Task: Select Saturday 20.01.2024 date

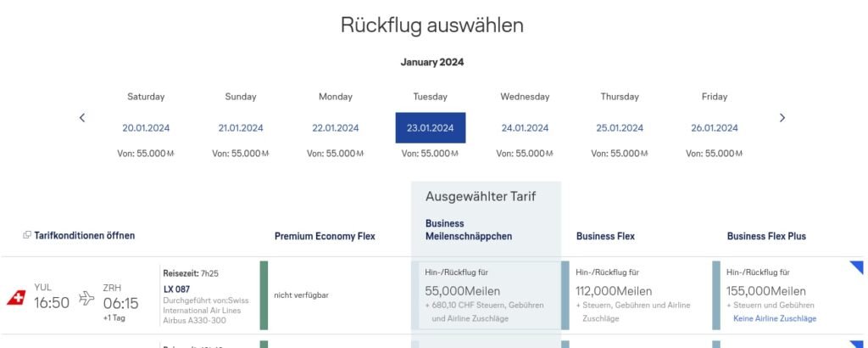Action: click(146, 128)
